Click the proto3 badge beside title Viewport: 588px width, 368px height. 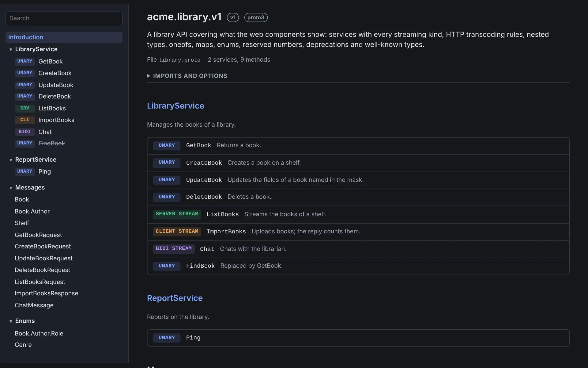(x=256, y=17)
